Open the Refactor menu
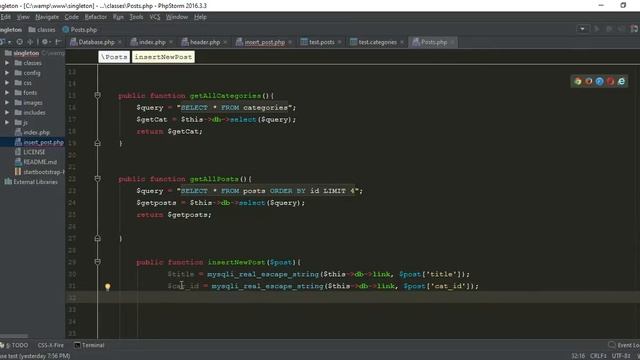This screenshot has width=640, height=360. pos(96,17)
